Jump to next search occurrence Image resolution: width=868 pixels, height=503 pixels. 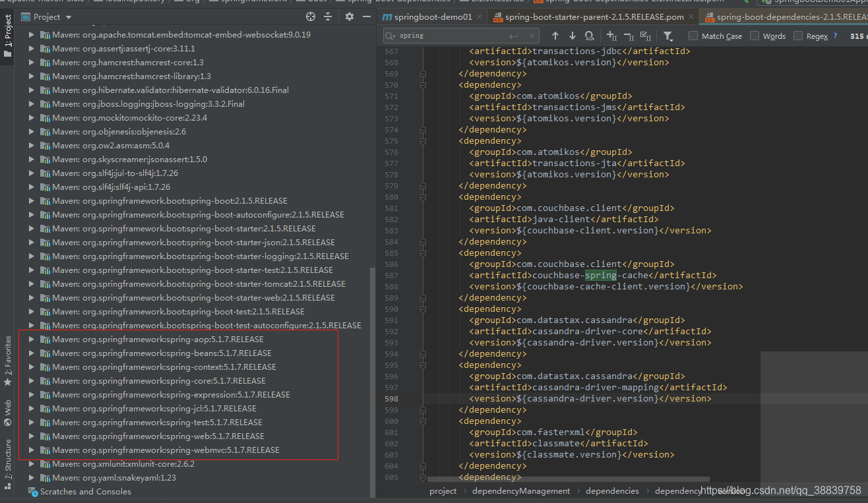click(x=572, y=36)
